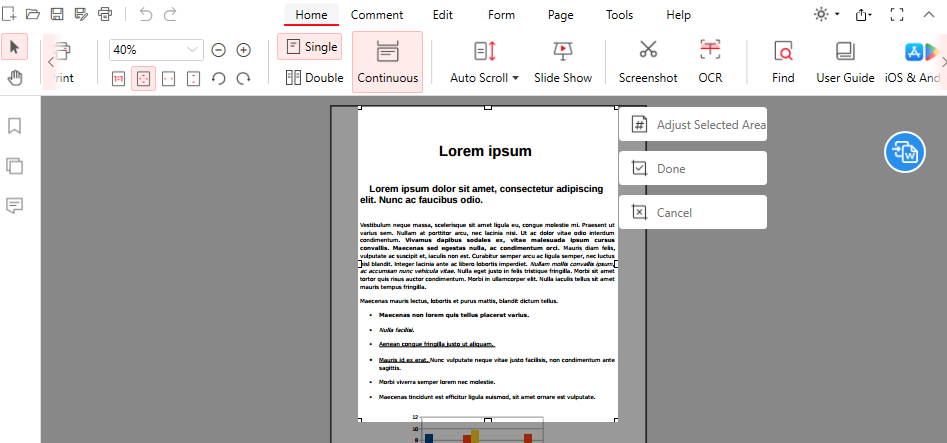
Task: Select the arrow pointer tool
Action: point(14,47)
